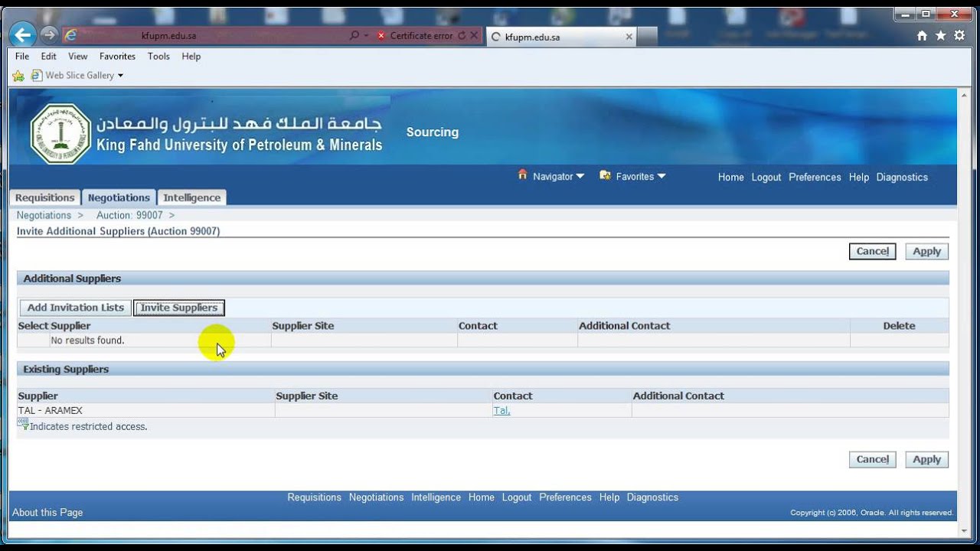Click the footer Help link
Viewport: 980px width, 551px height.
609,497
